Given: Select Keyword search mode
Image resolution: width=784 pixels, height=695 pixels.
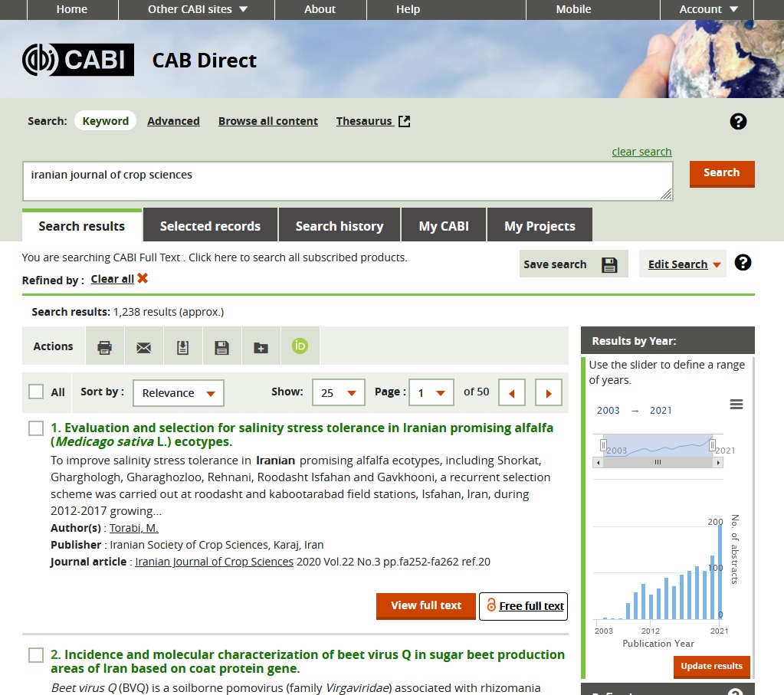Looking at the screenshot, I should (106, 120).
